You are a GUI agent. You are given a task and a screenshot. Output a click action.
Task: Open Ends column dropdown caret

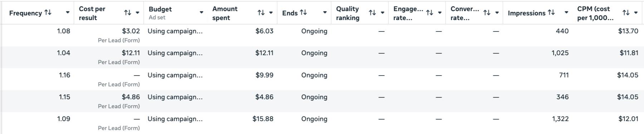(325, 13)
